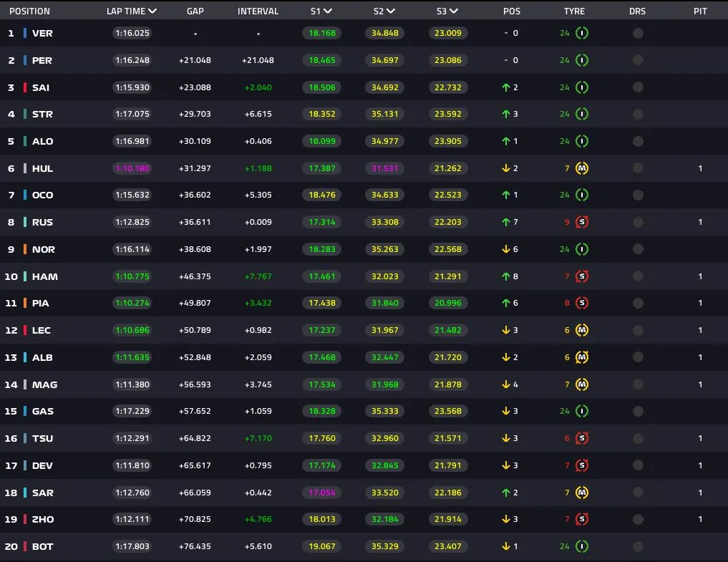Click Hamilton's soft tyre icon

(583, 276)
